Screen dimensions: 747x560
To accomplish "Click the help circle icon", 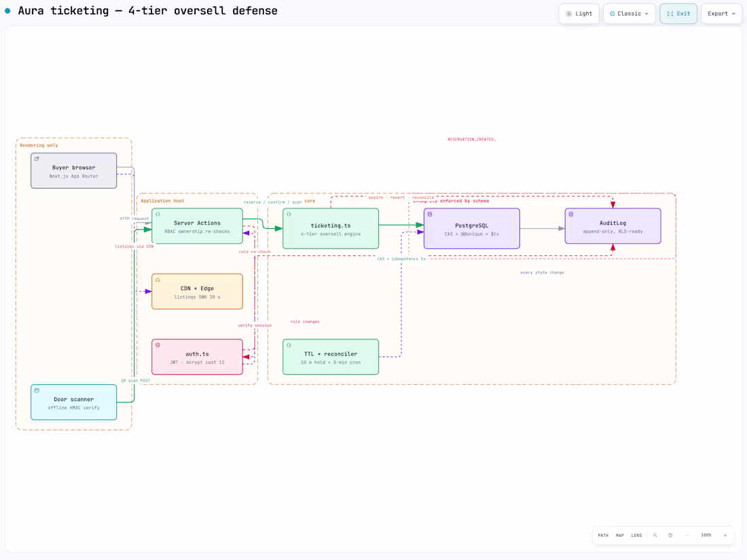I will [x=670, y=536].
